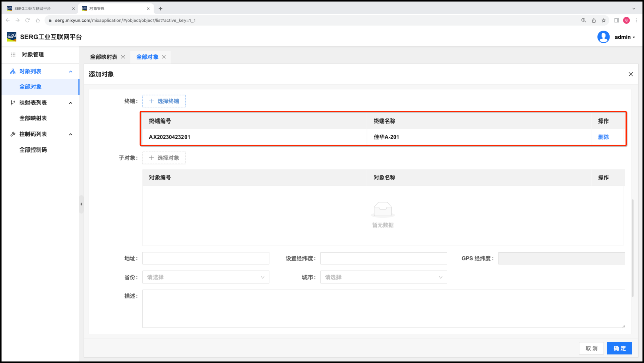Click the browser page reload icon
Screen dimensions: 644x363
(x=27, y=20)
